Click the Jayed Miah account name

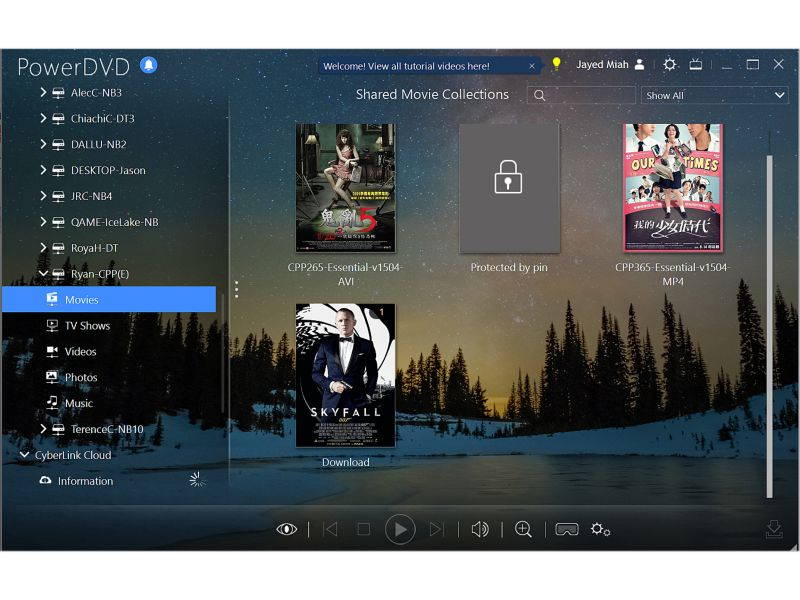coord(601,63)
